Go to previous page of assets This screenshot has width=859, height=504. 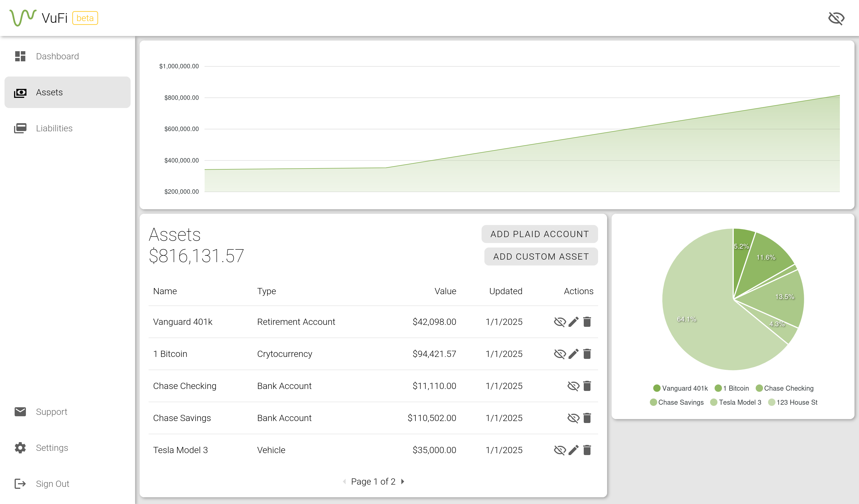click(344, 481)
